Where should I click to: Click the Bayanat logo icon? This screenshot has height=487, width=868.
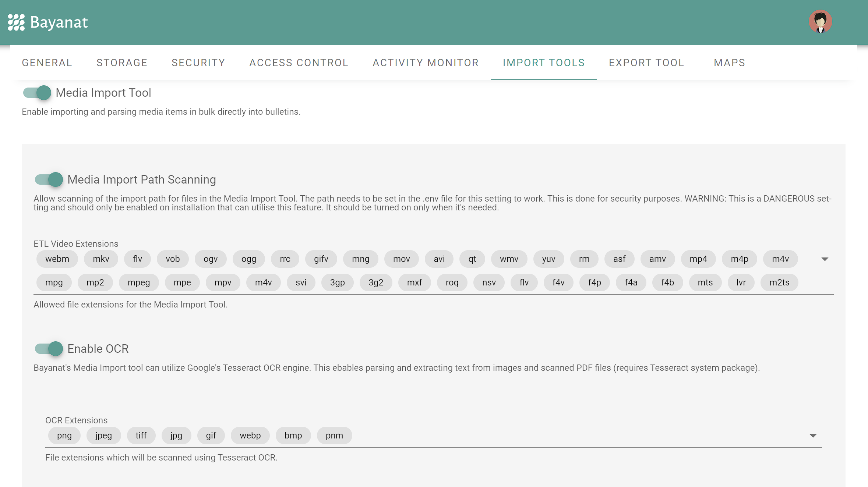(x=16, y=22)
